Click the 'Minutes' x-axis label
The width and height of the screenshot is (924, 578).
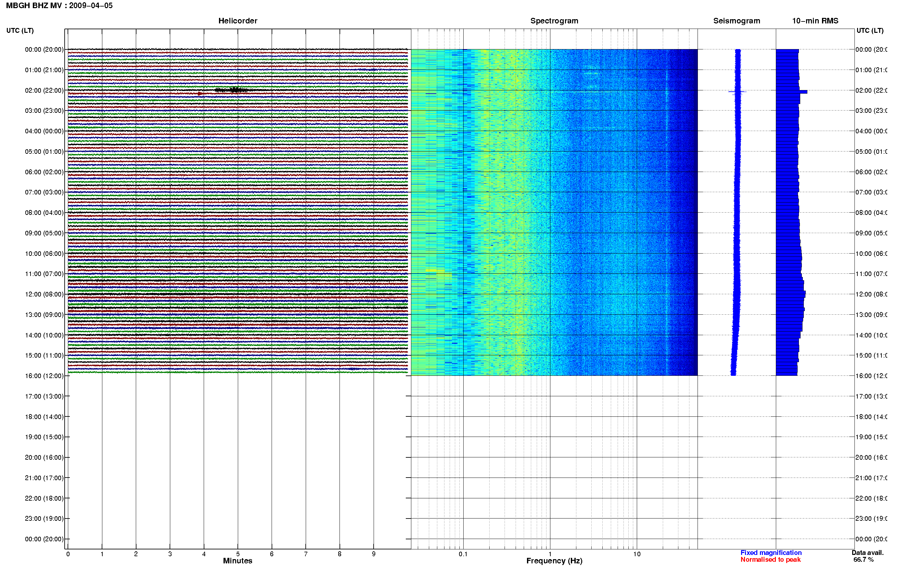pos(237,561)
